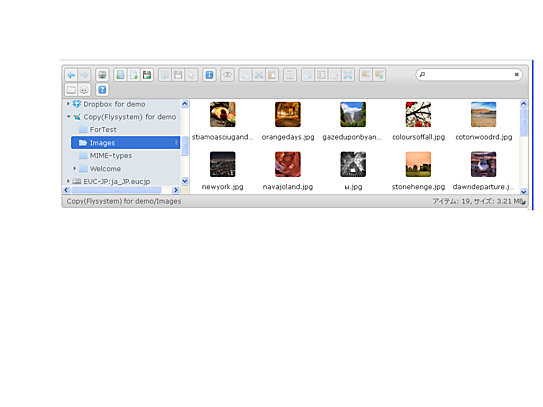Click the extract archive toolbar icon

pos(366,75)
